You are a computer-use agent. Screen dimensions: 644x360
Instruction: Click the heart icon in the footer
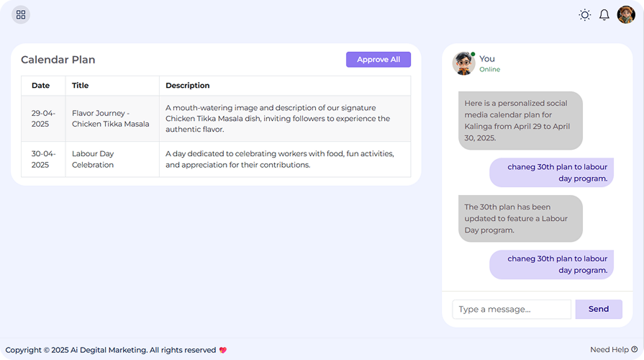tap(223, 350)
